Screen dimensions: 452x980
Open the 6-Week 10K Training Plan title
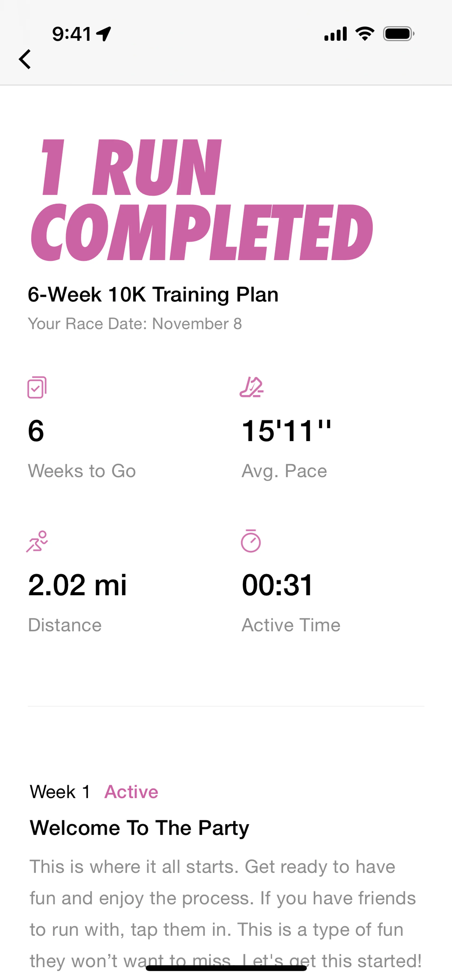tap(153, 295)
